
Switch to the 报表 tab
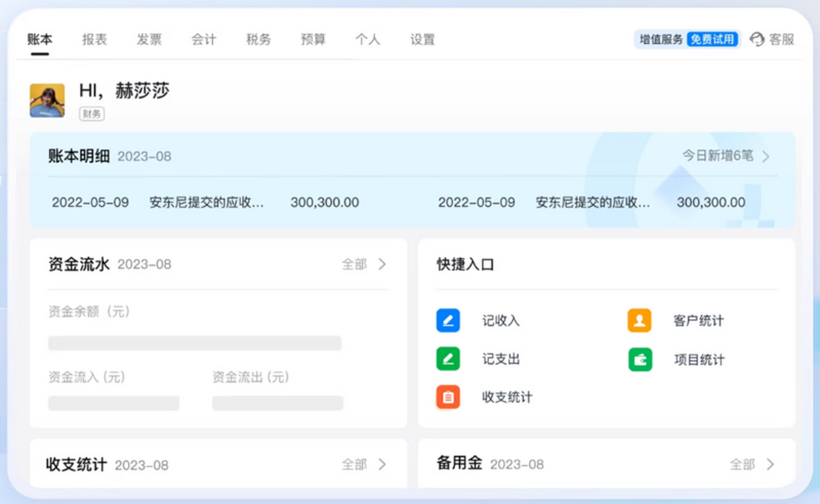coord(94,40)
